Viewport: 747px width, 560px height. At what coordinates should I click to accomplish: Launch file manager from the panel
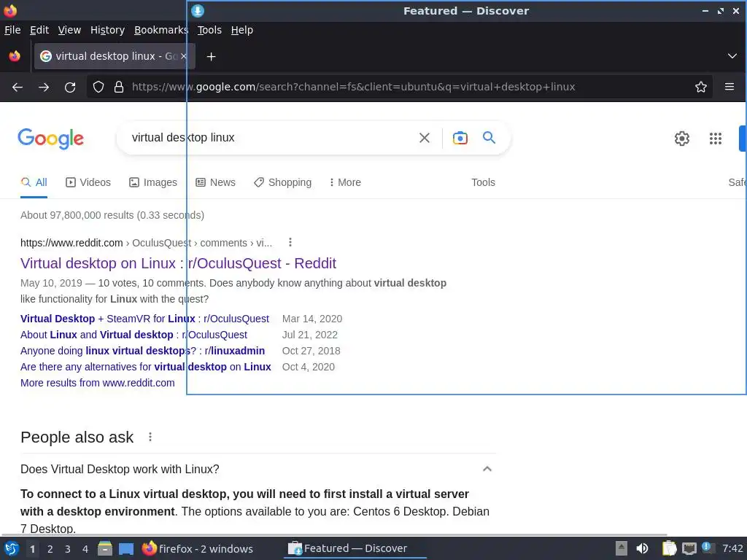click(x=105, y=548)
